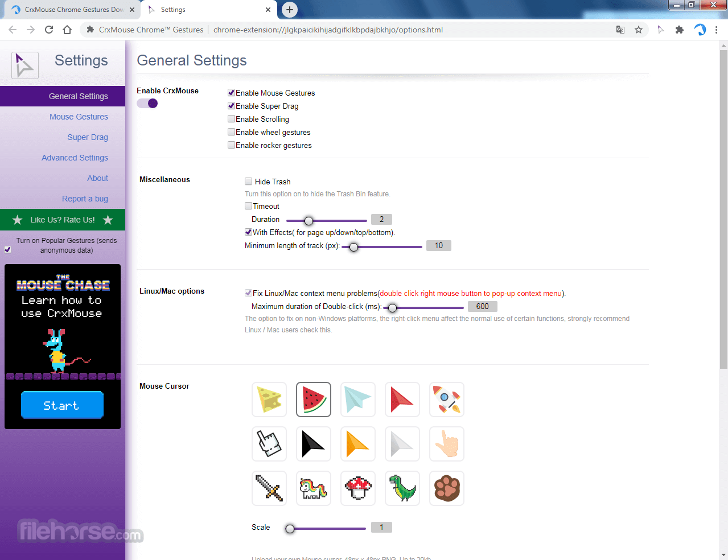Click the Duration value field

(x=381, y=219)
